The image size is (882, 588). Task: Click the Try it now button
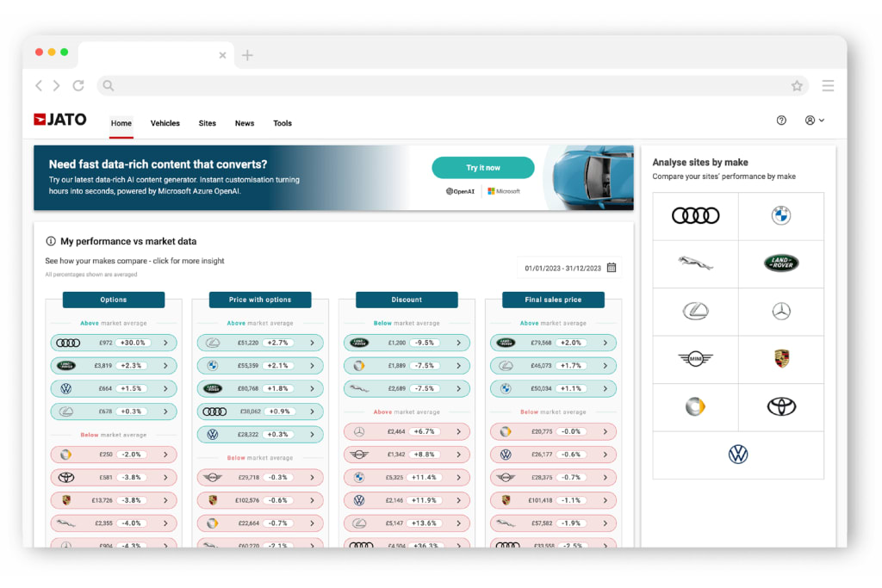(482, 168)
